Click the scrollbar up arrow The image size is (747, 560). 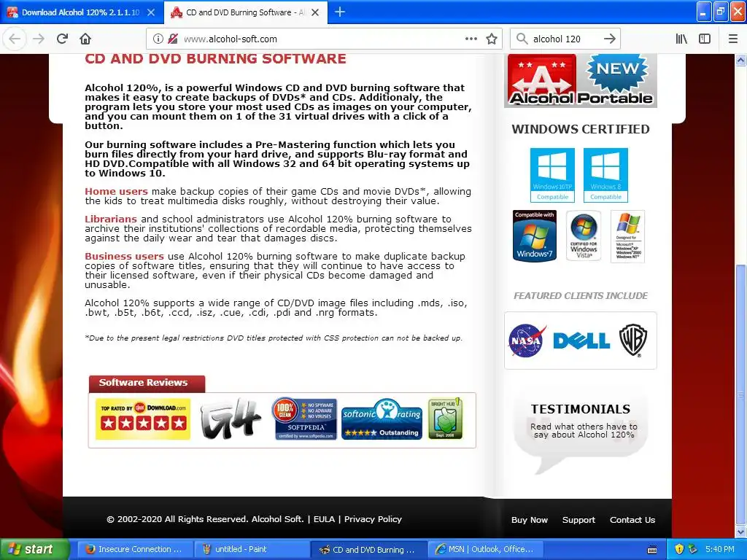pyautogui.click(x=740, y=60)
